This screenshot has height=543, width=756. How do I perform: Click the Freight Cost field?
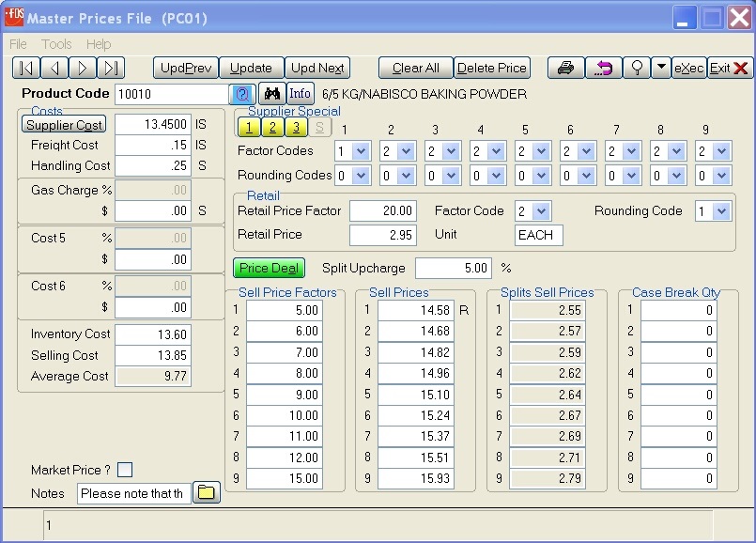pos(153,145)
